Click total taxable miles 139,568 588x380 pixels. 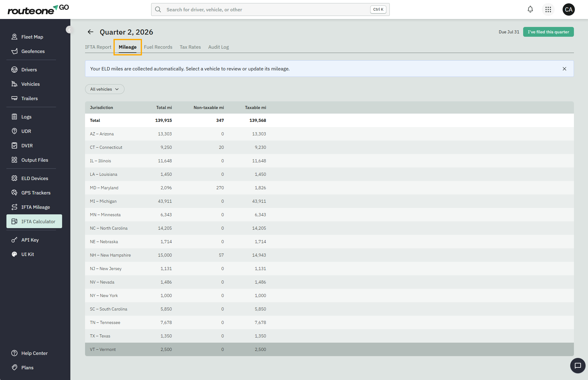pos(258,120)
